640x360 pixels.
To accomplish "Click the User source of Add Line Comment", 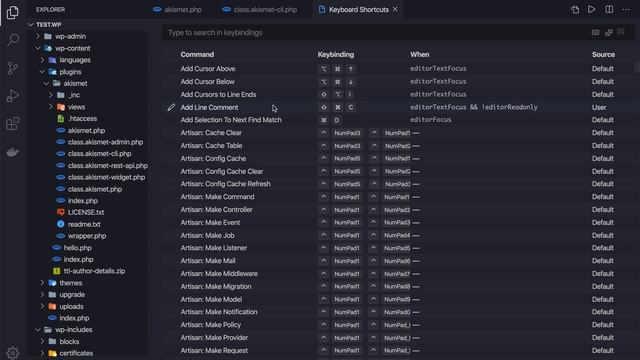I will pyautogui.click(x=599, y=107).
